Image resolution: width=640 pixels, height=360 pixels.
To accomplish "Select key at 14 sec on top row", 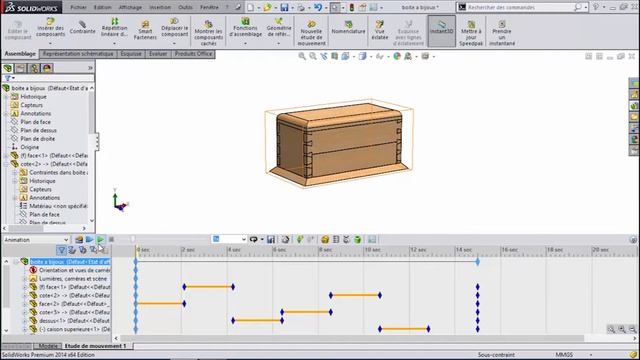I will coord(478,262).
